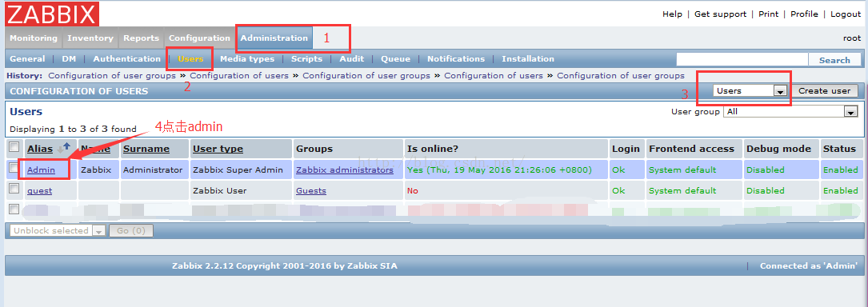Go to the Queue submenu
Image resolution: width=868 pixels, height=307 pixels.
(396, 58)
